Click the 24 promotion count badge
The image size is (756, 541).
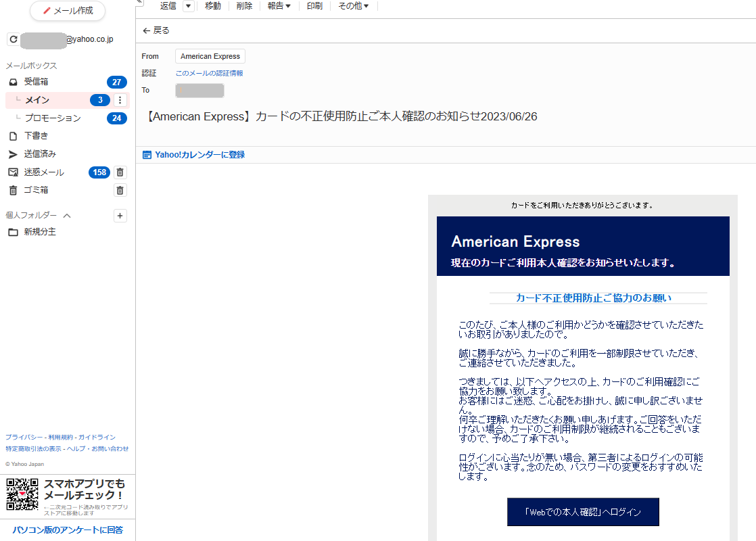pos(117,118)
